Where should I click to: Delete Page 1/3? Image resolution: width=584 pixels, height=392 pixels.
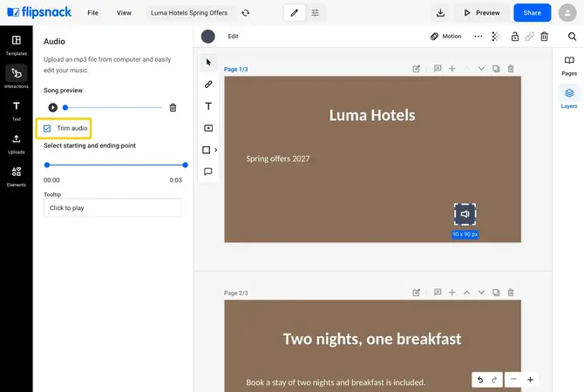point(511,69)
